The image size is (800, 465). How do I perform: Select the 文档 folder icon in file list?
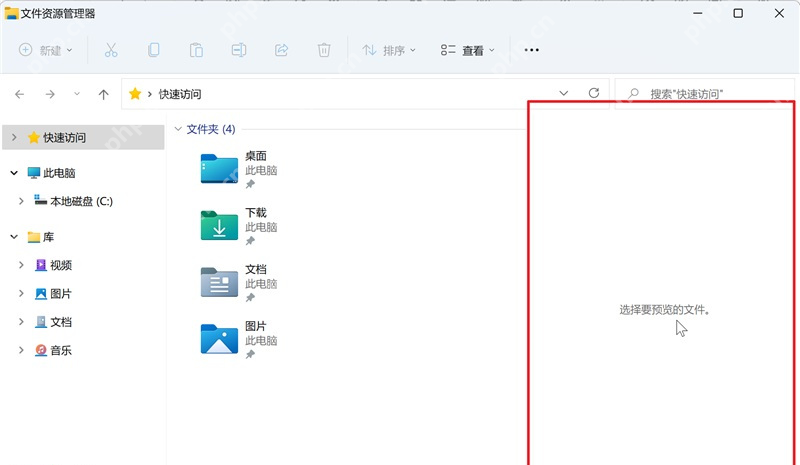pyautogui.click(x=219, y=282)
